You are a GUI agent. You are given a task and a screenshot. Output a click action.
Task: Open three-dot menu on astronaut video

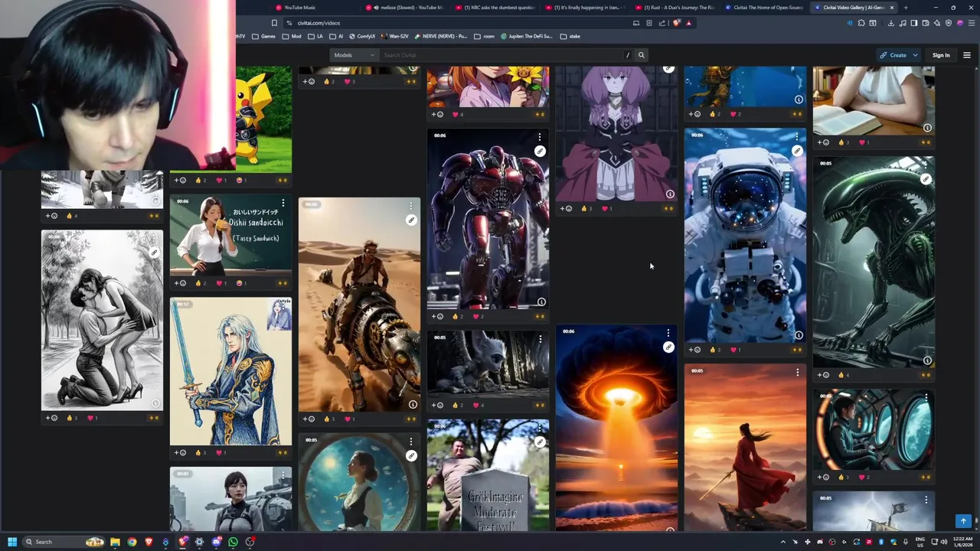pos(797,137)
